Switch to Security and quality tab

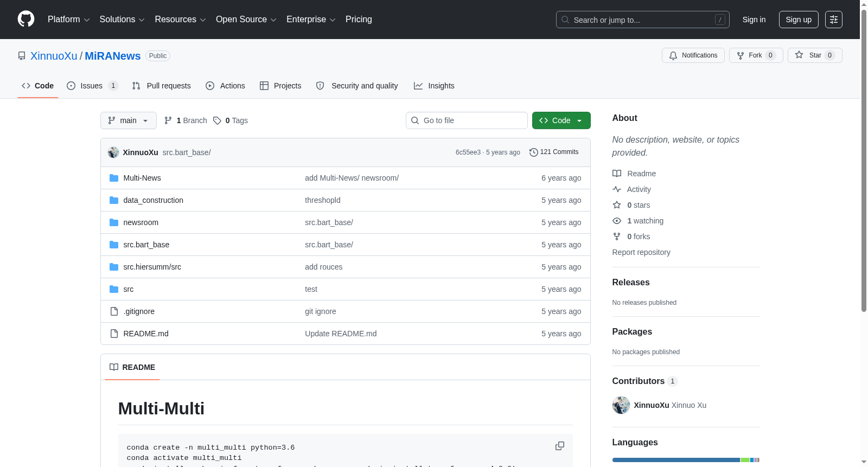point(357,86)
